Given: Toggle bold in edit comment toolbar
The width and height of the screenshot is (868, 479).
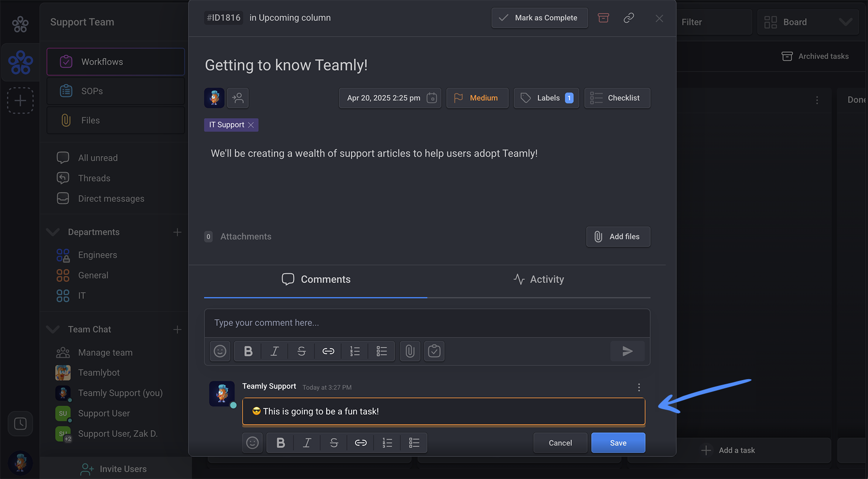Looking at the screenshot, I should click(x=281, y=443).
